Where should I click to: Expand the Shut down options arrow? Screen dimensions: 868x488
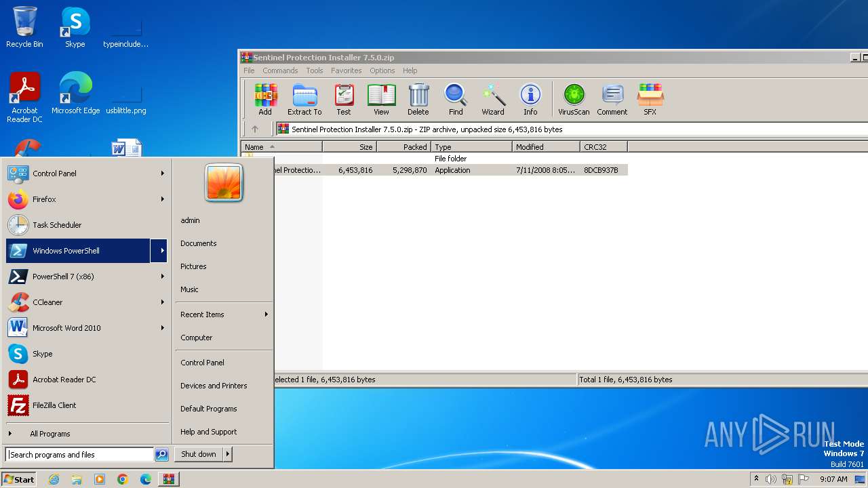228,454
